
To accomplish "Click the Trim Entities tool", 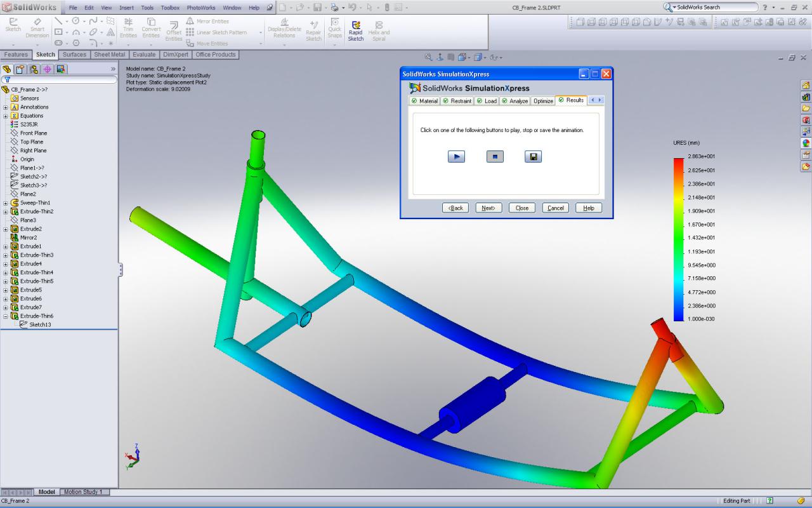I will tap(128, 29).
